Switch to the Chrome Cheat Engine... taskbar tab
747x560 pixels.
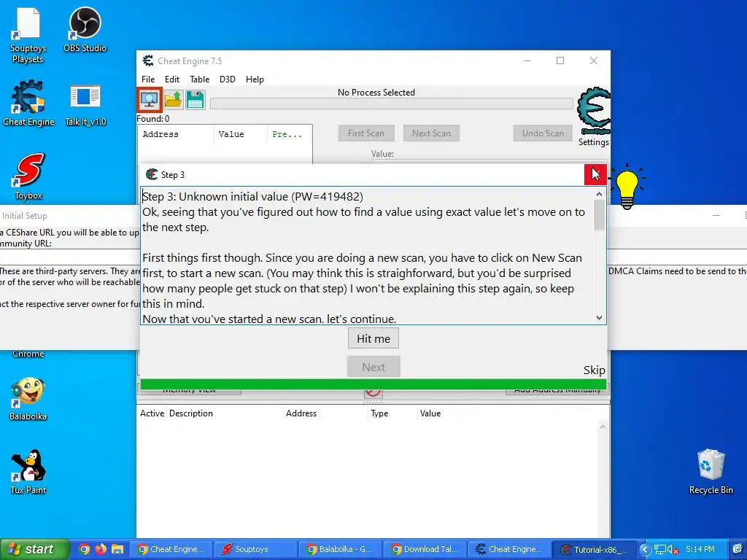point(171,549)
